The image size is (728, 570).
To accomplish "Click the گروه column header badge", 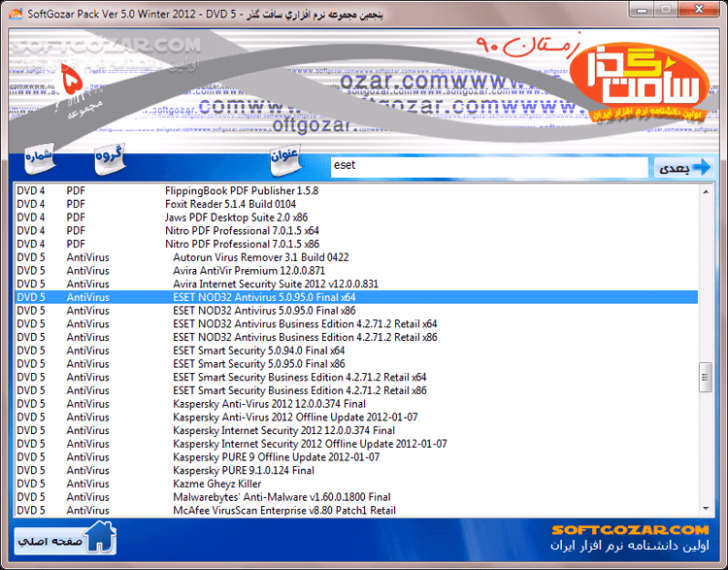I will click(x=108, y=158).
